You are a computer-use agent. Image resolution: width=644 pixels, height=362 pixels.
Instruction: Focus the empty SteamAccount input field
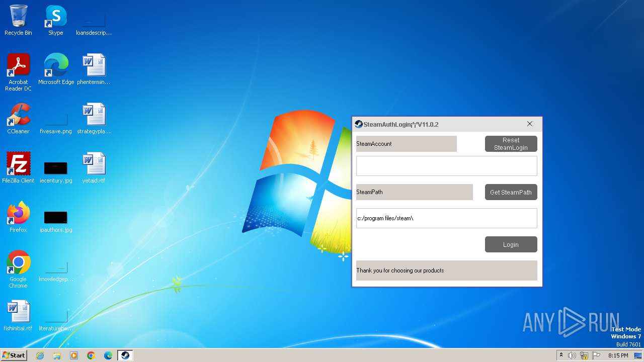[x=446, y=166]
